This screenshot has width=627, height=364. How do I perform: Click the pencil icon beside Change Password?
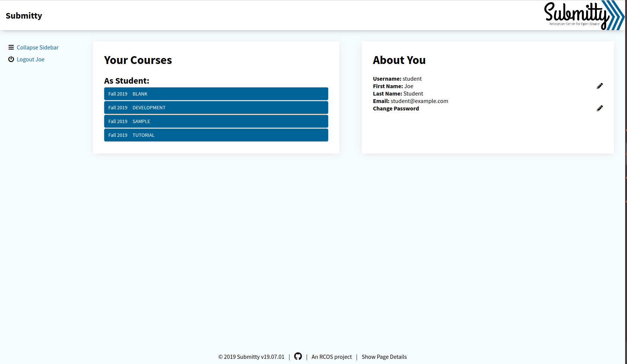click(x=599, y=109)
